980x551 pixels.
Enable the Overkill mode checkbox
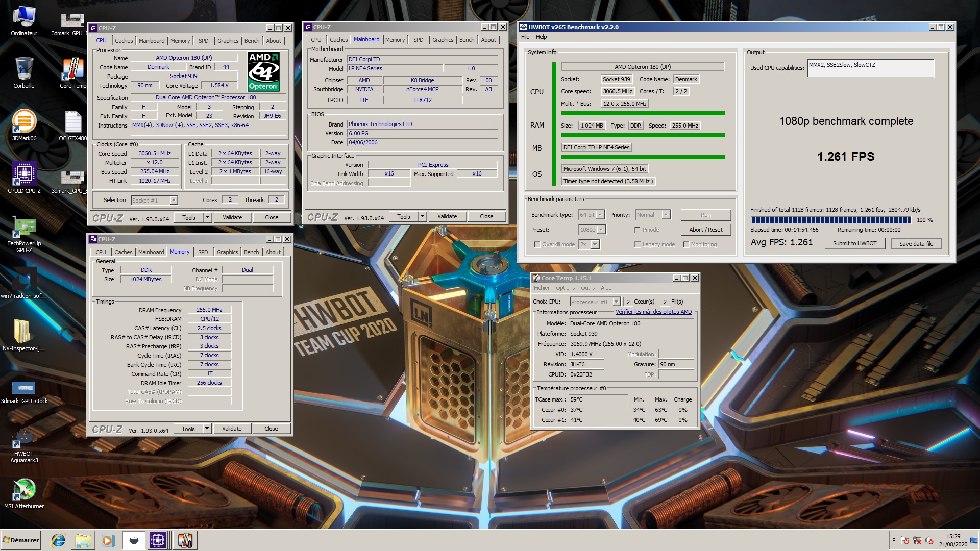(537, 244)
